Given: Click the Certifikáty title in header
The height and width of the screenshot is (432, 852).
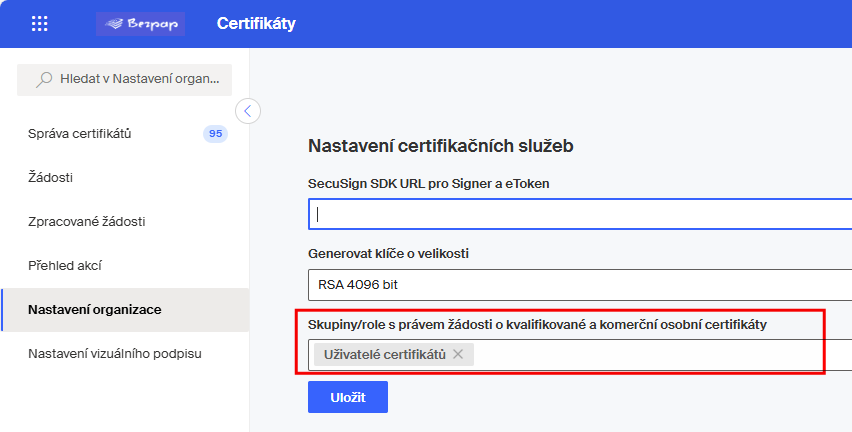Looking at the screenshot, I should click(x=256, y=24).
